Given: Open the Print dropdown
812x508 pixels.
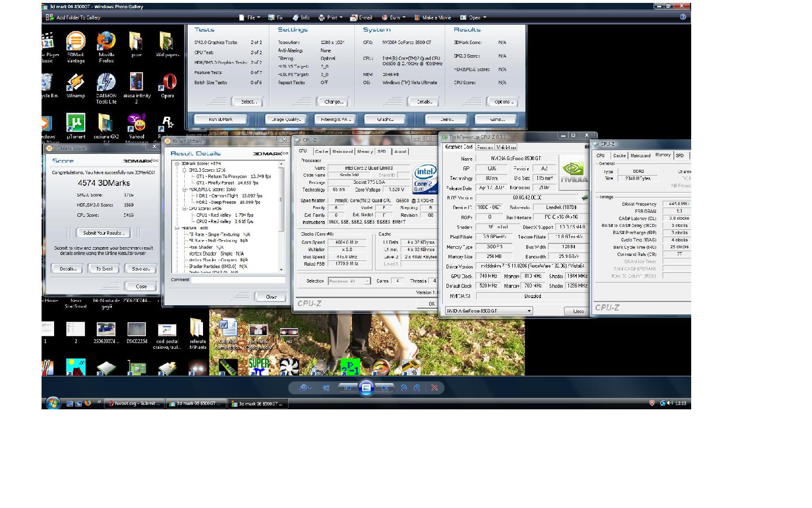Looking at the screenshot, I should pyautogui.click(x=331, y=17).
